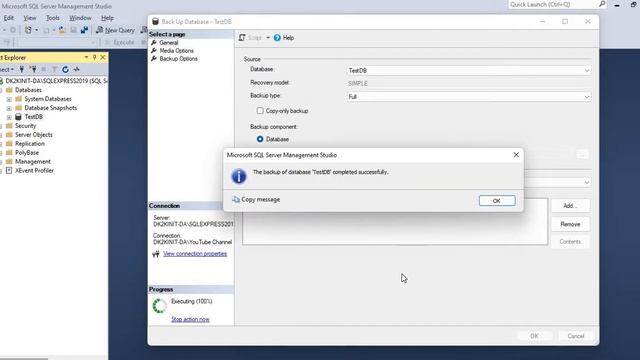This screenshot has height=360, width=640.
Task: Open the Backup Options page
Action: (178, 59)
